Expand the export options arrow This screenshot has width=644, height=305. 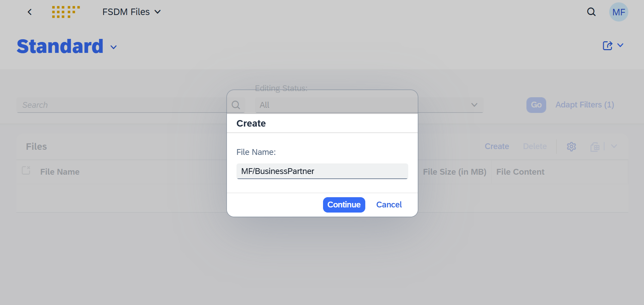pos(614,146)
